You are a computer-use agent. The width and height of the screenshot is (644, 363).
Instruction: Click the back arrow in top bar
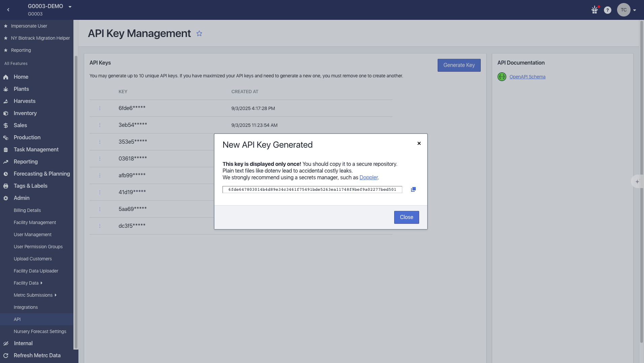coord(8,10)
